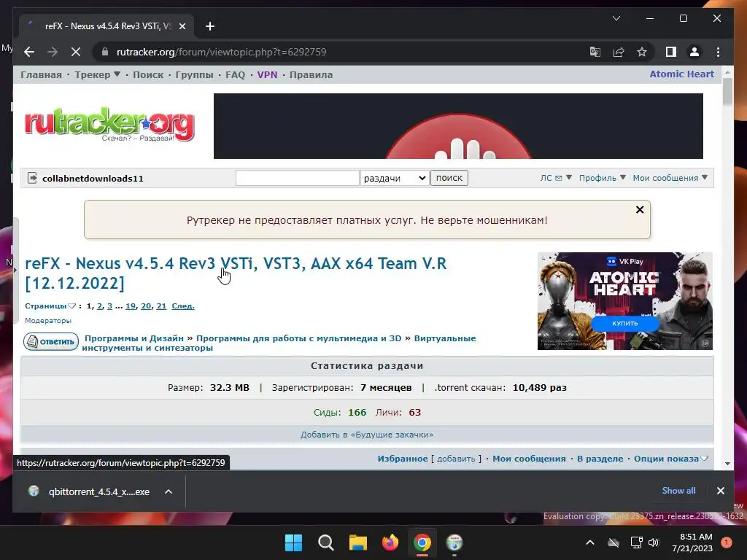The image size is (747, 560).
Task: Expand Страницы page selector
Action: pos(50,306)
